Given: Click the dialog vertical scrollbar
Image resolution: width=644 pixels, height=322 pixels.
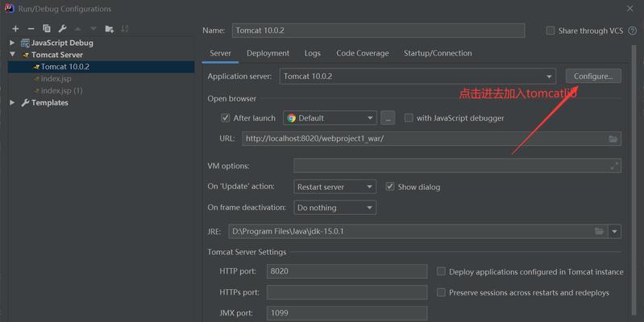Looking at the screenshot, I should 634,180.
